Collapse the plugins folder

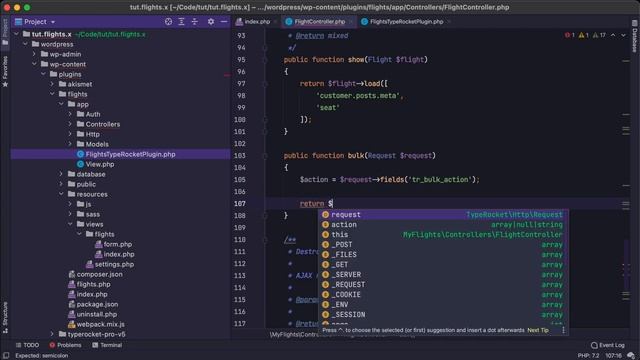(x=43, y=74)
